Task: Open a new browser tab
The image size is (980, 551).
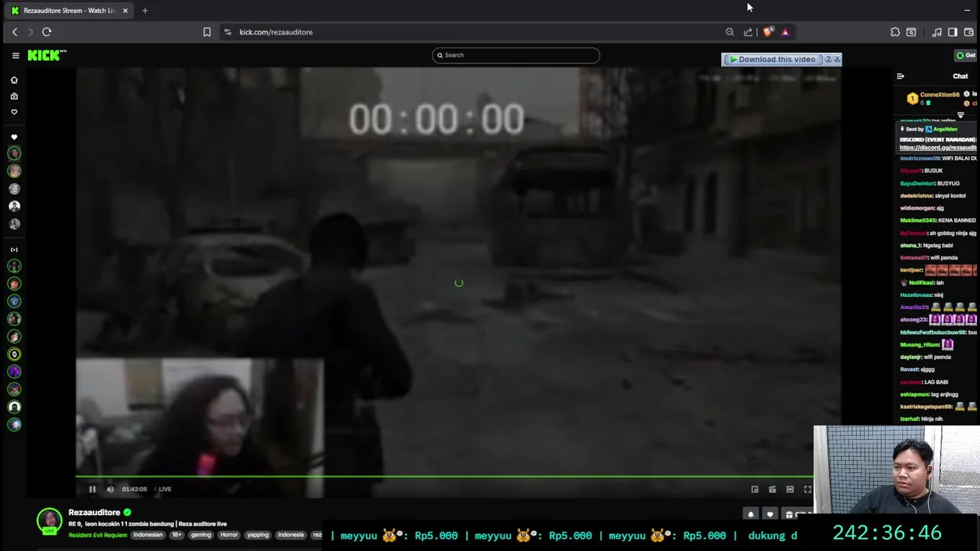Action: tap(145, 11)
